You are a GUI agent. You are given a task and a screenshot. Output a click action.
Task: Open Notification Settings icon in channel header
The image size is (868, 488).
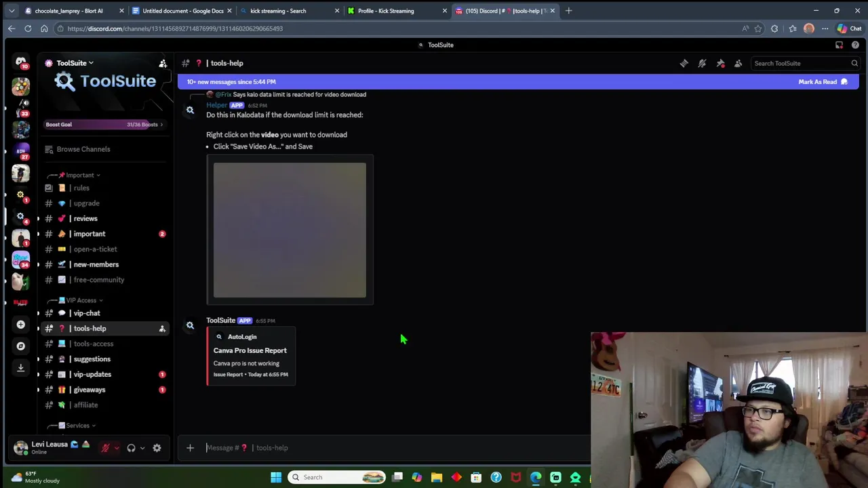(702, 63)
